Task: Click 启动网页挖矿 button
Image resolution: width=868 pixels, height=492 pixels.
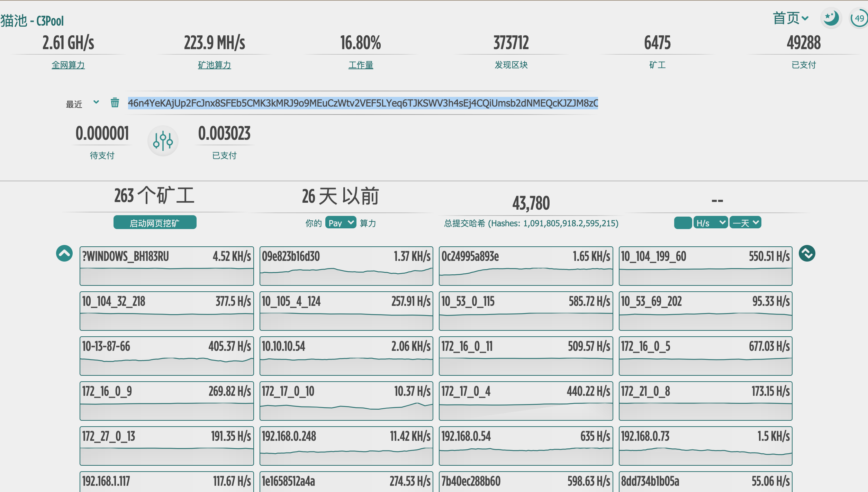Action: coord(155,222)
